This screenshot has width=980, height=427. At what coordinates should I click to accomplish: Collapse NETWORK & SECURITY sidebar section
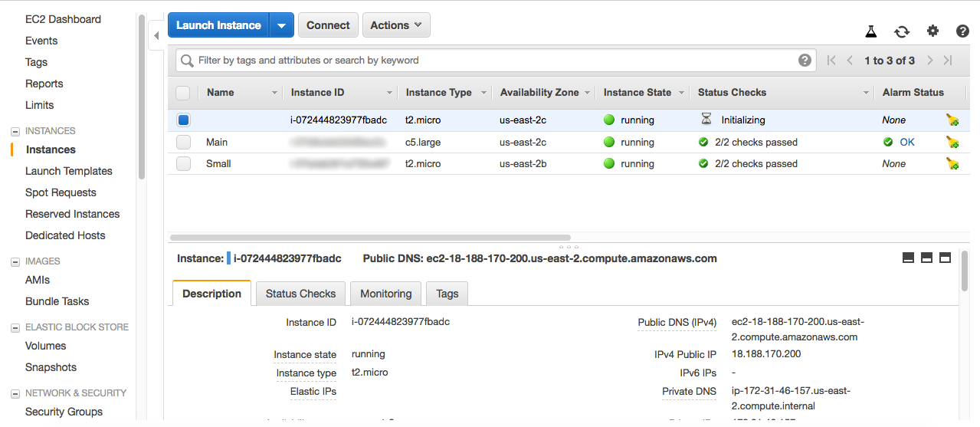(x=15, y=393)
